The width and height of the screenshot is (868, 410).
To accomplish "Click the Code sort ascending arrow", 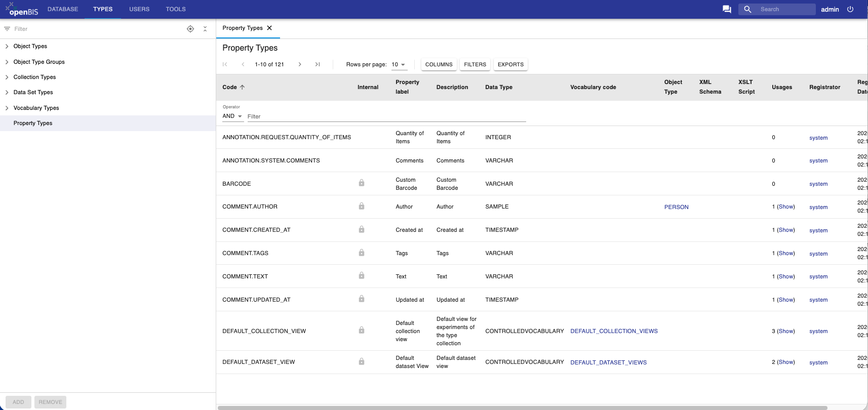I will click(242, 87).
